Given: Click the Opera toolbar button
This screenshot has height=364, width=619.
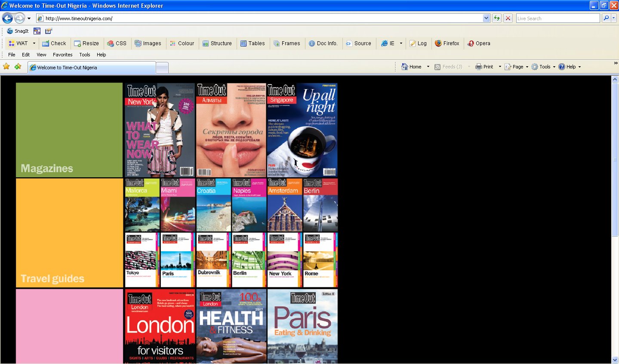Looking at the screenshot, I should [479, 43].
